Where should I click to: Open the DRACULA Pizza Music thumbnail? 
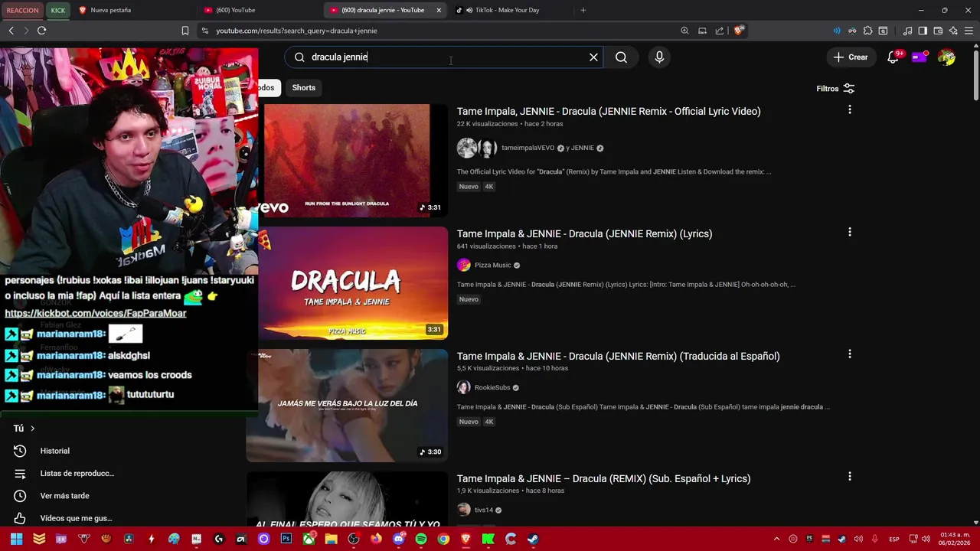pos(353,283)
